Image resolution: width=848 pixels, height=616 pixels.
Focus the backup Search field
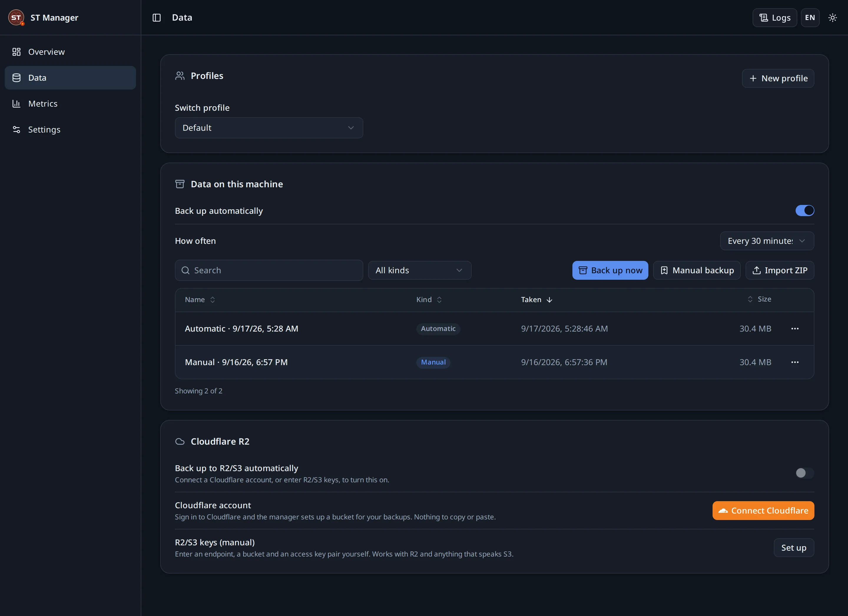(269, 270)
